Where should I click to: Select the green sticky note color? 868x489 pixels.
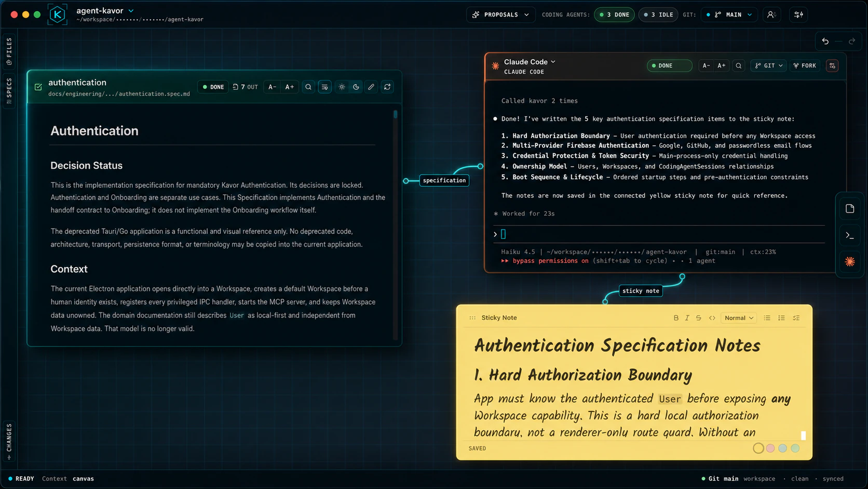[x=795, y=448]
